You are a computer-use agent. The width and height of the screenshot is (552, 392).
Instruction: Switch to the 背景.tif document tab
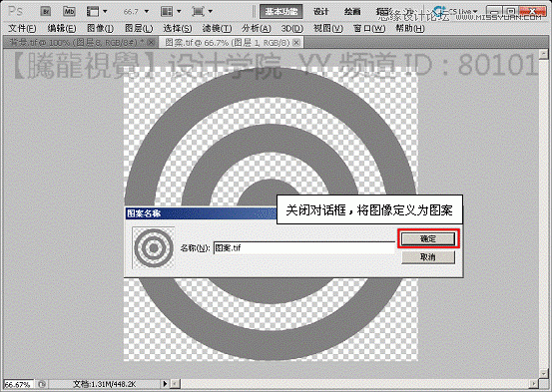click(x=77, y=43)
